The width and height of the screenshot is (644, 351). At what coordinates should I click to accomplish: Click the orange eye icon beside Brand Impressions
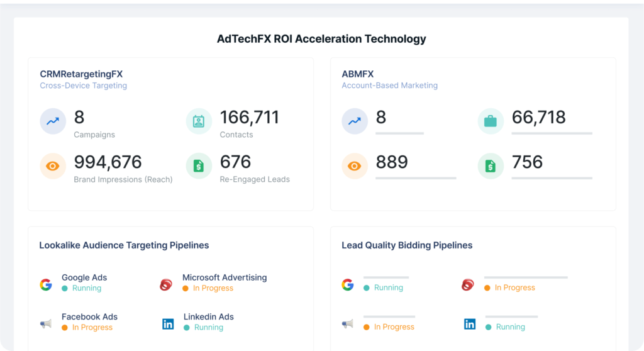53,166
